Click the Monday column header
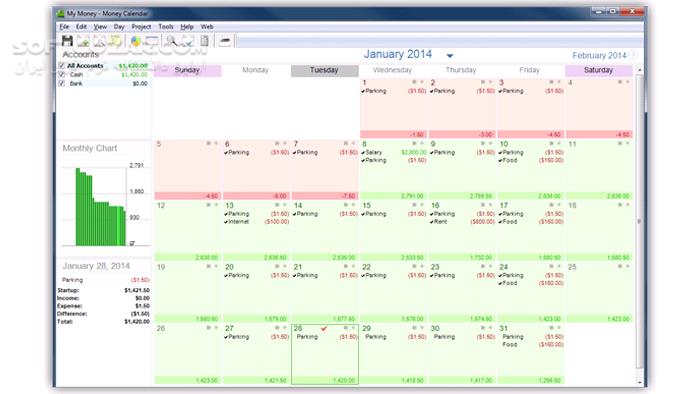 pos(255,71)
